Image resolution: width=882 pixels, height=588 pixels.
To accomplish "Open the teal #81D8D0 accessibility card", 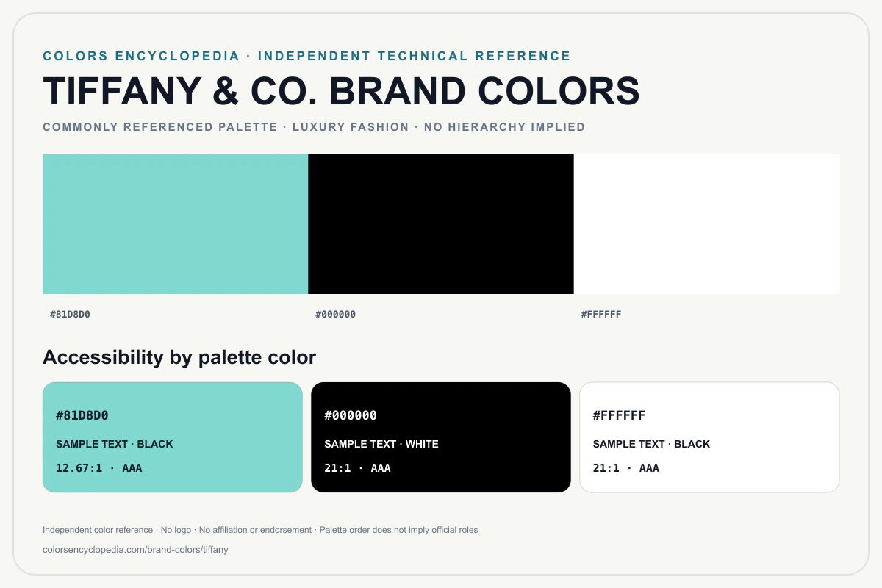I will (x=173, y=437).
